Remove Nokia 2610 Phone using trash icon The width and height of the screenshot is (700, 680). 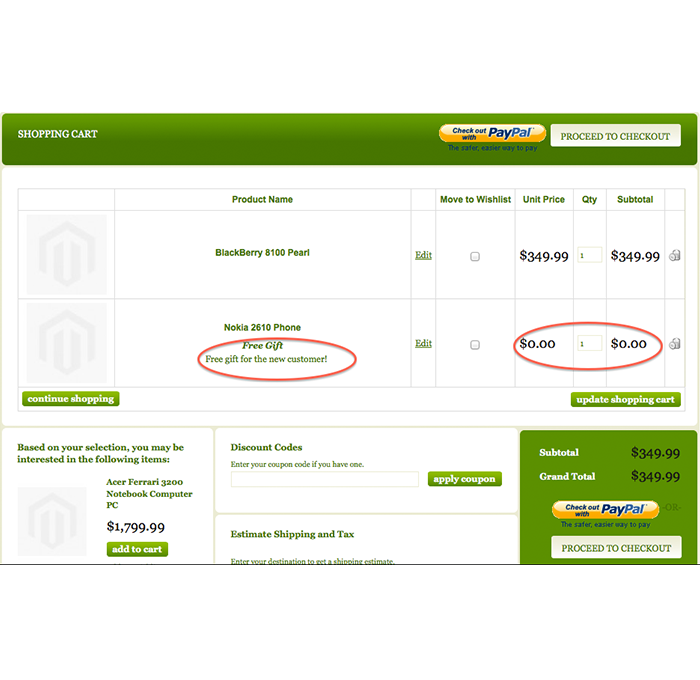(x=674, y=344)
